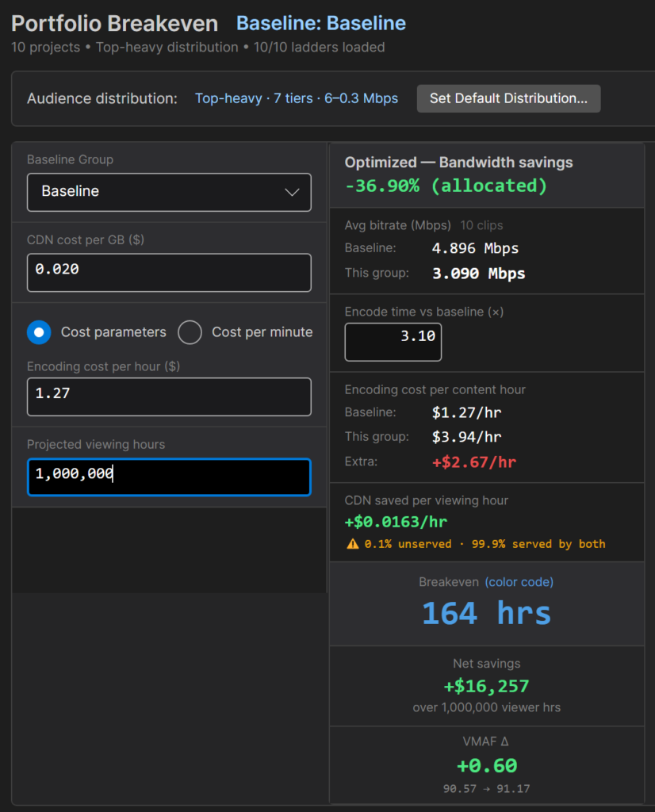Click the 164 hrs breakeven value
Image resolution: width=655 pixels, height=812 pixels.
(x=487, y=613)
